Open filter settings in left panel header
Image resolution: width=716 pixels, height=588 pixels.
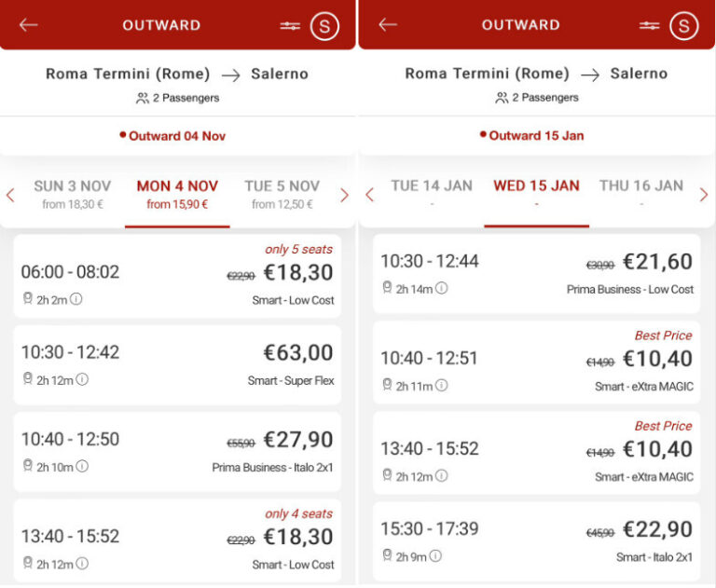coord(290,26)
